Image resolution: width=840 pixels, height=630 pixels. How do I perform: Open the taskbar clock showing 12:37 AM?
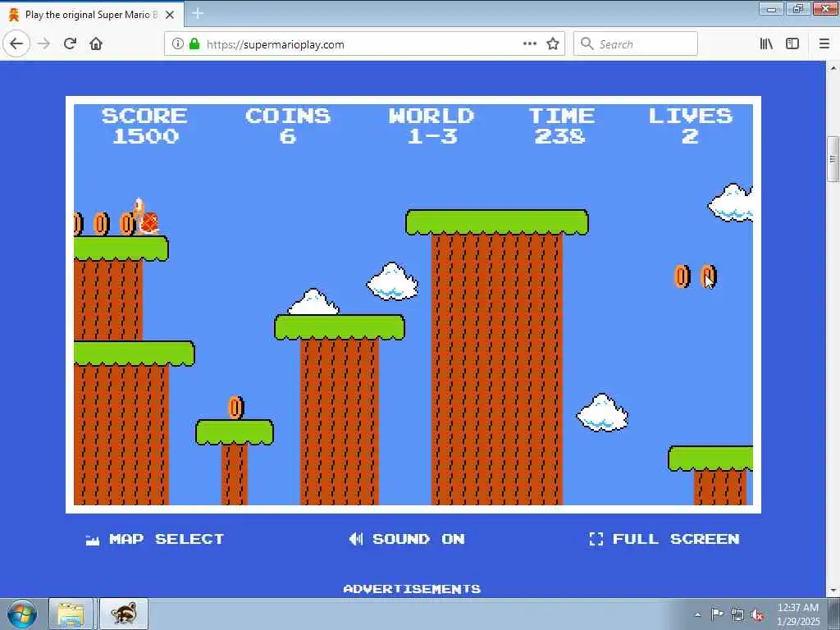[798, 614]
